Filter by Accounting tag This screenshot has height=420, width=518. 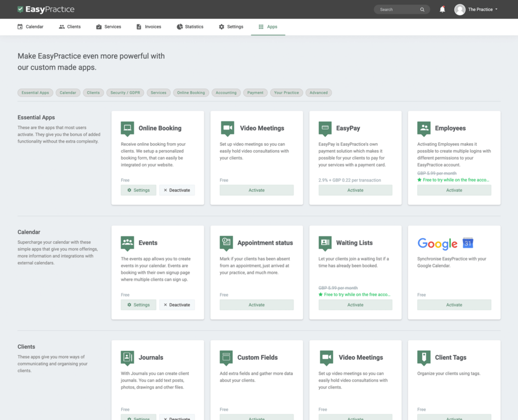click(x=226, y=93)
